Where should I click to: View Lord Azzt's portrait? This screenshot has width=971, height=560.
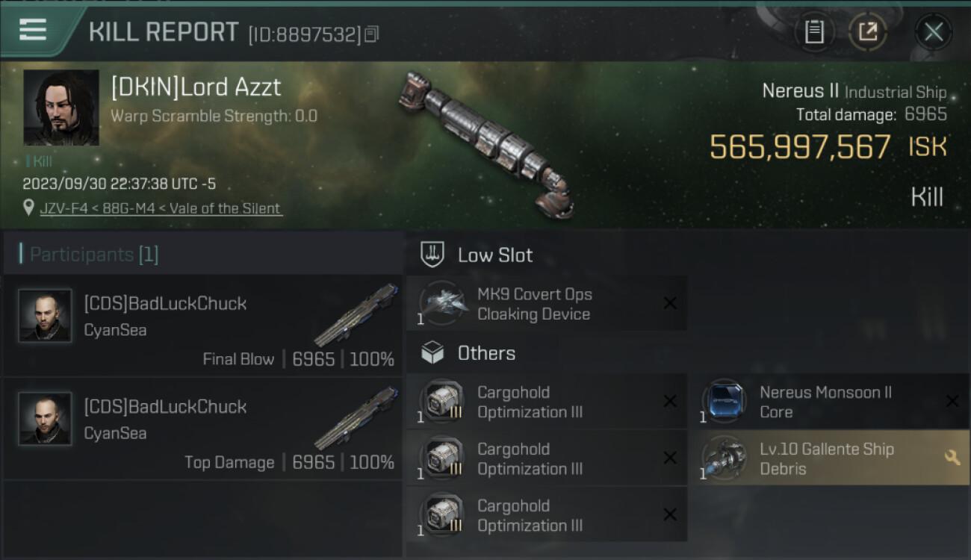(x=61, y=108)
